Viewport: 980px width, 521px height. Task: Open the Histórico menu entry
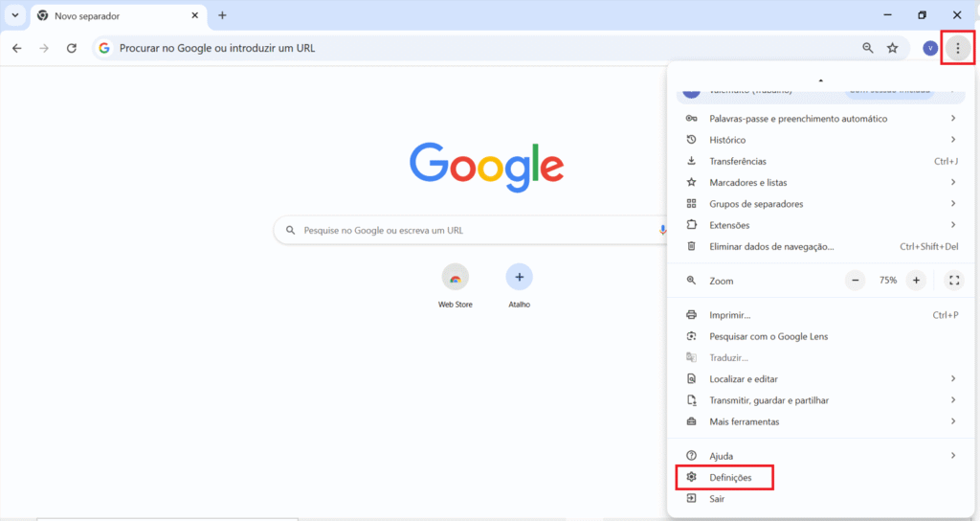tap(820, 140)
